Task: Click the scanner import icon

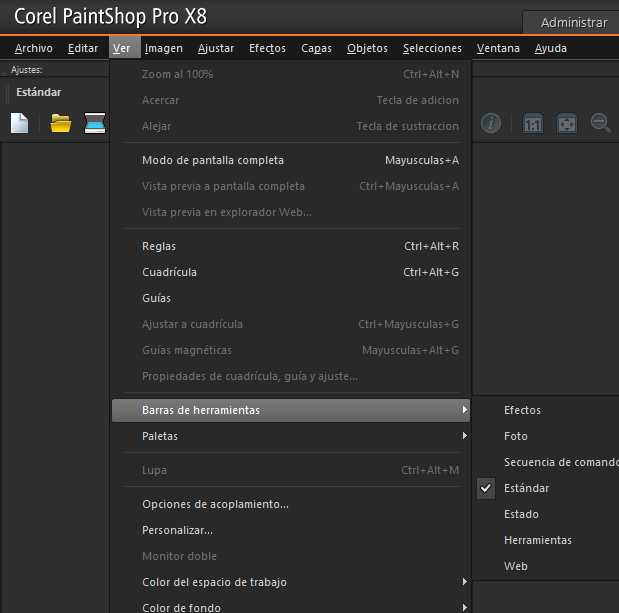Action: pyautogui.click(x=95, y=123)
